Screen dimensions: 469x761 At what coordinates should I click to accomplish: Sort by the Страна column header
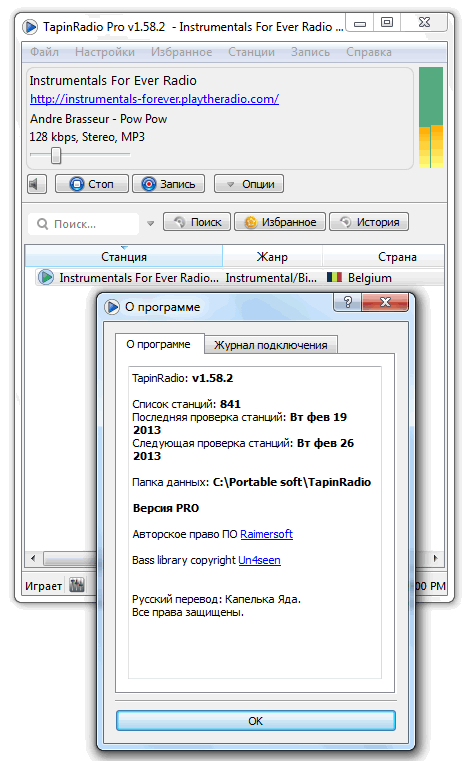coord(384,257)
